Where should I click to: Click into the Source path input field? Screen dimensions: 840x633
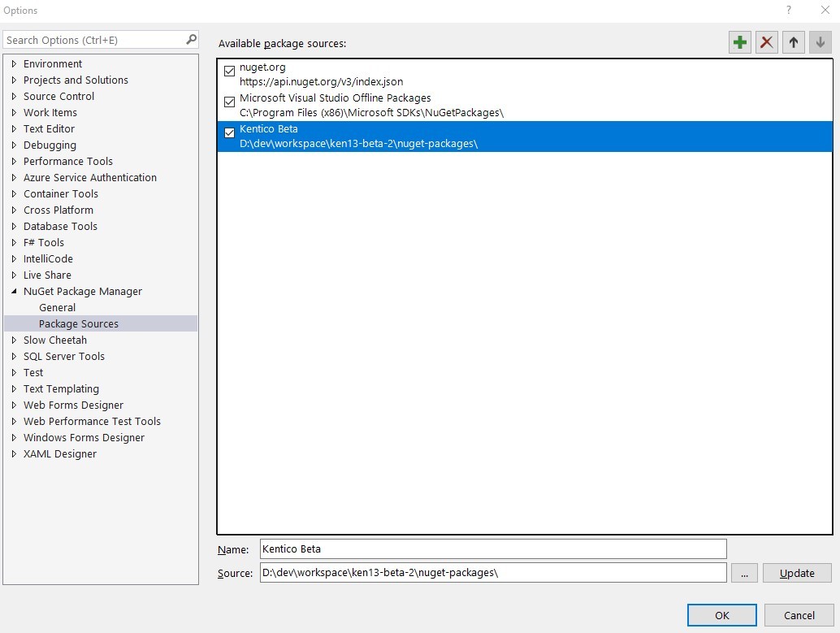pos(493,572)
